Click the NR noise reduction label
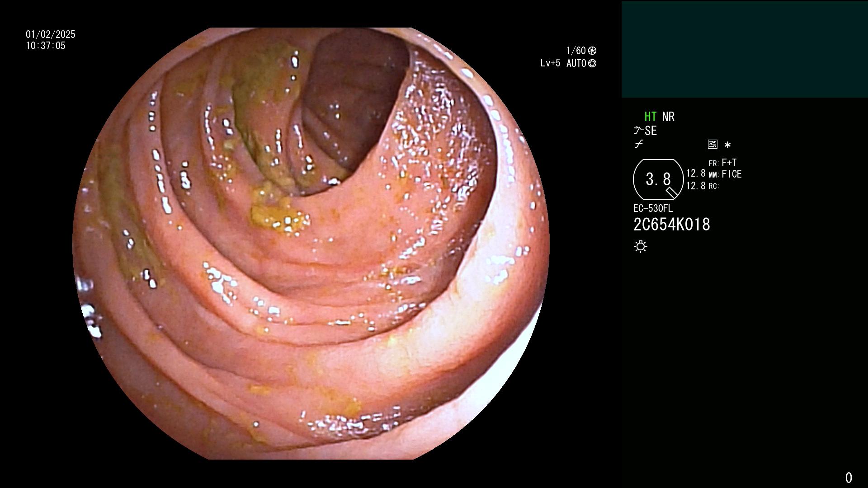 click(668, 117)
